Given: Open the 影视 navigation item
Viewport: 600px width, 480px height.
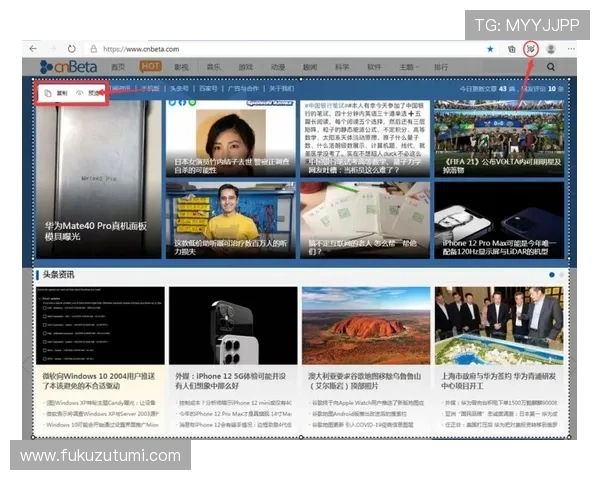Looking at the screenshot, I should [x=181, y=67].
